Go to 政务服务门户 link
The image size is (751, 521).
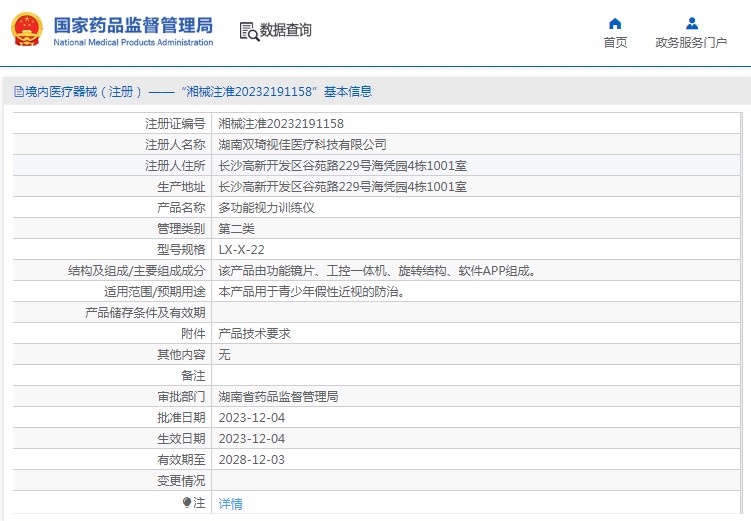(691, 43)
